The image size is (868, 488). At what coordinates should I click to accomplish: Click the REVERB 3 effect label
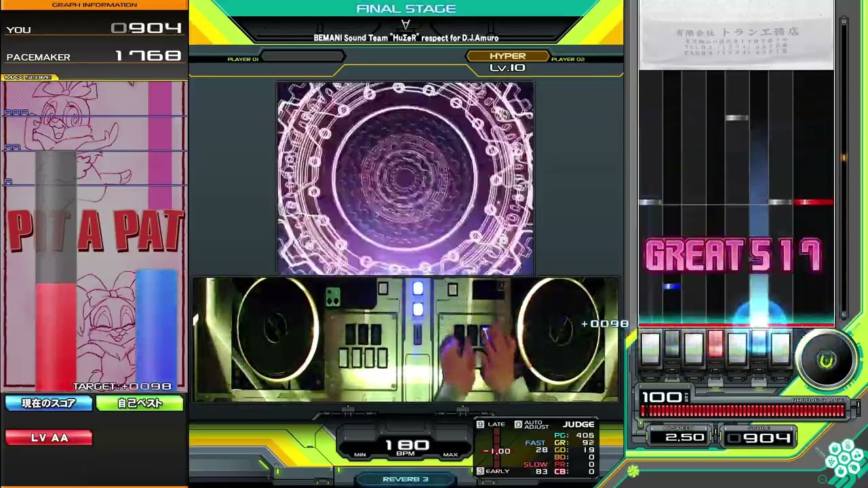(x=406, y=479)
